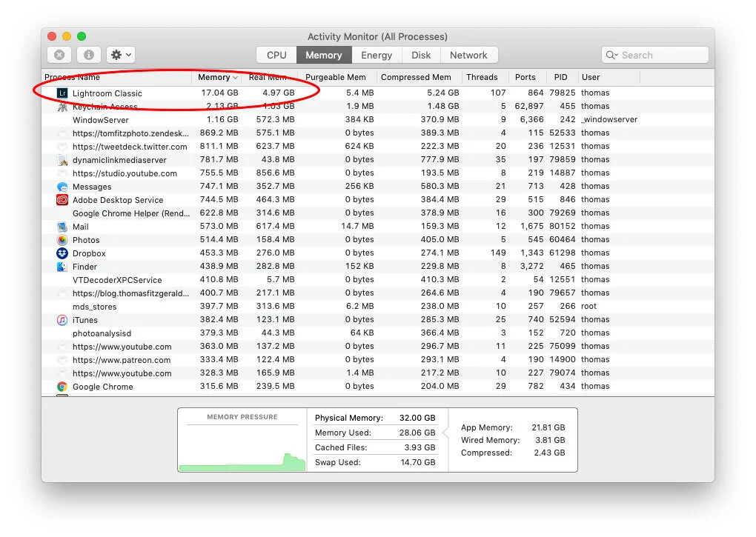756x537 pixels.
Task: Click the tweetdeck.twitter.com page icon
Action: [x=62, y=147]
